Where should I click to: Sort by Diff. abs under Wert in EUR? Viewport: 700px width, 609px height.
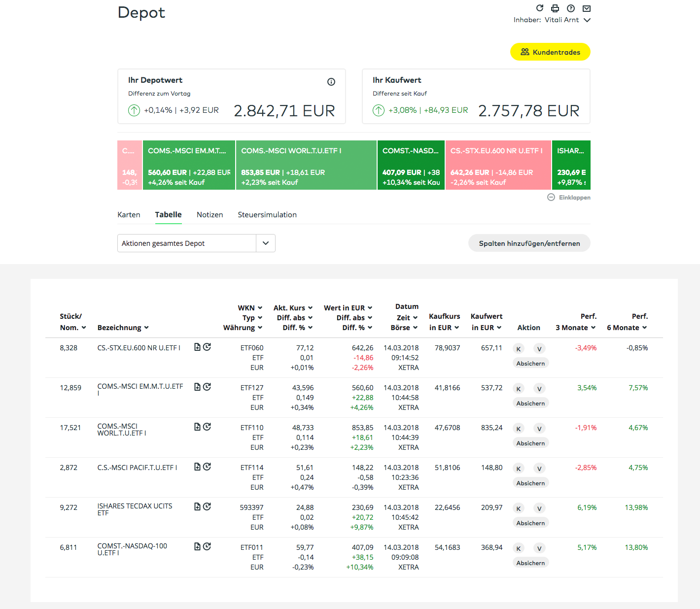coord(354,318)
